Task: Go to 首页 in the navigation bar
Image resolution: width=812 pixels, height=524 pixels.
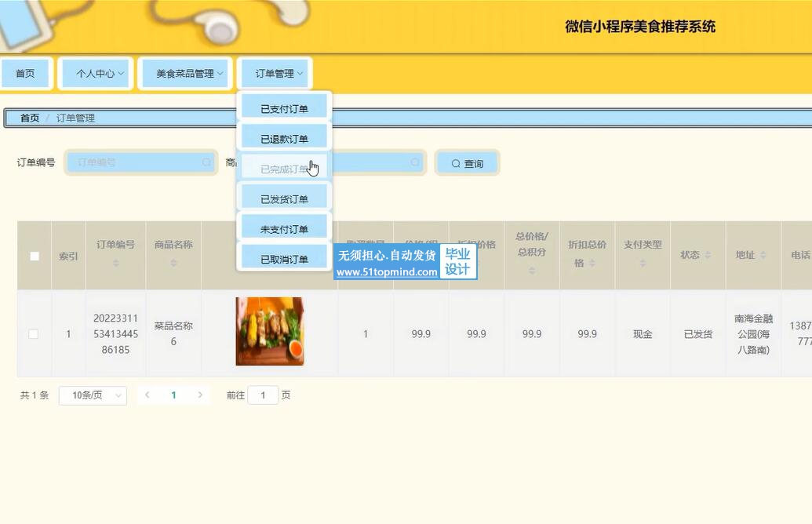Action: [x=25, y=74]
